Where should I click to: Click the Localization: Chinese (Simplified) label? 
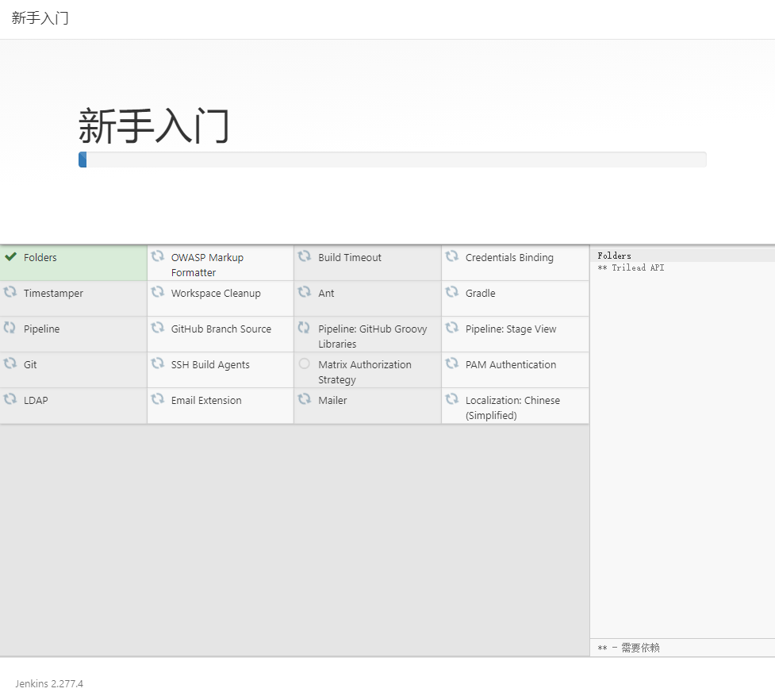click(512, 408)
